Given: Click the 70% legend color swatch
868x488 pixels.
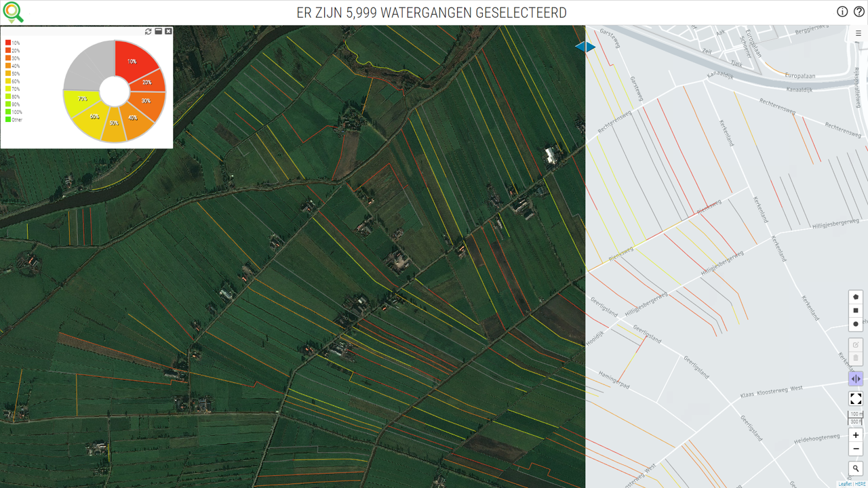Looking at the screenshot, I should 8,89.
